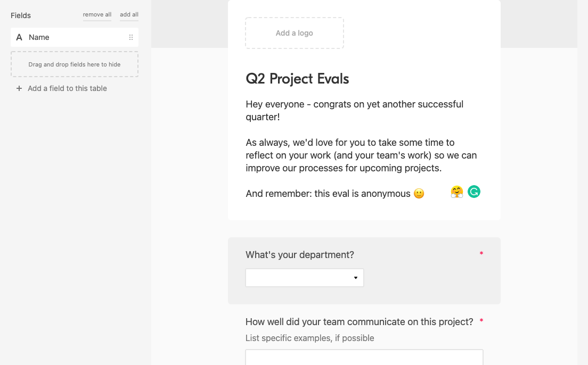This screenshot has width=588, height=365.
Task: Click the team communication question label
Action: [360, 322]
